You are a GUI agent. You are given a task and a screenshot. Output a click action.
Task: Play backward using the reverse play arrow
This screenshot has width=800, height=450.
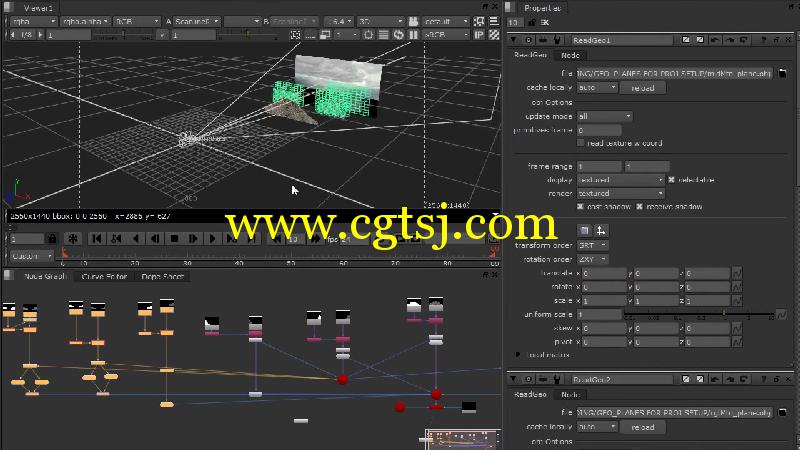135,238
